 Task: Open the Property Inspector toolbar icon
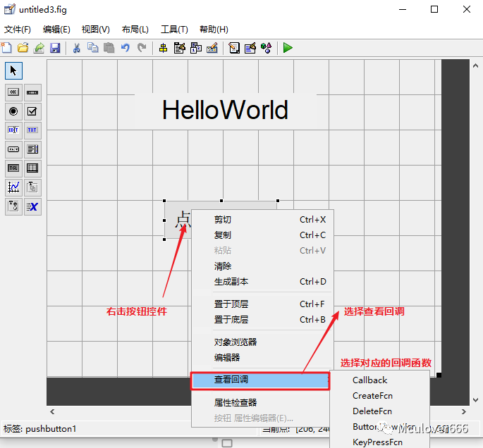pos(250,48)
